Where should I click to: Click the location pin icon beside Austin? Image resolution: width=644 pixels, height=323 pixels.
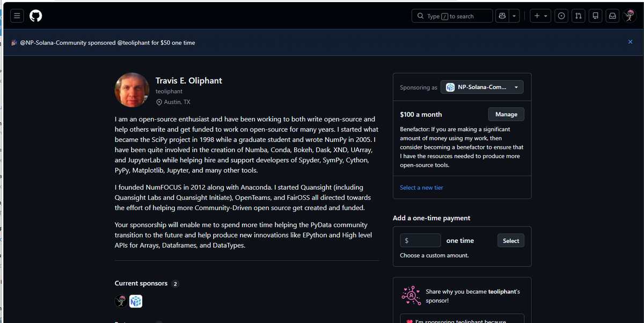(159, 102)
